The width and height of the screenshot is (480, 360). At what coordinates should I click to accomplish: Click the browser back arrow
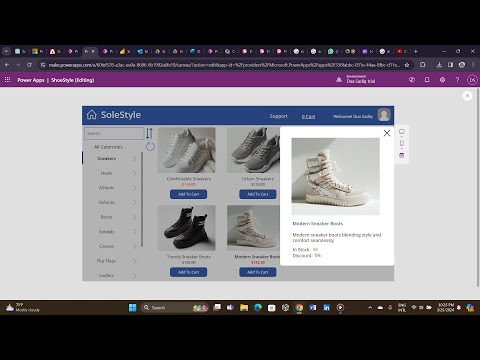pos(7,65)
